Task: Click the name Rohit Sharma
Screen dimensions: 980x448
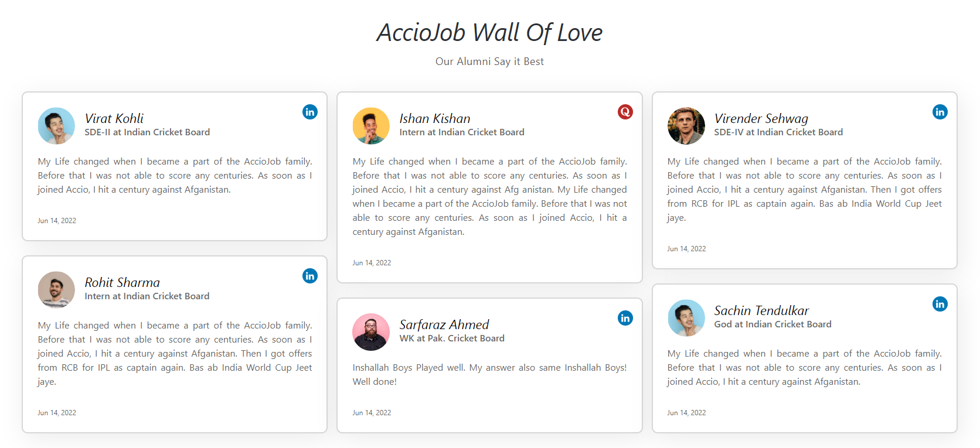Action: coord(121,282)
